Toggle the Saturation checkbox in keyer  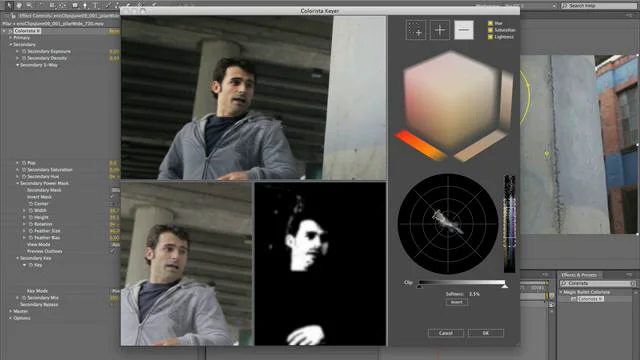pos(490,30)
